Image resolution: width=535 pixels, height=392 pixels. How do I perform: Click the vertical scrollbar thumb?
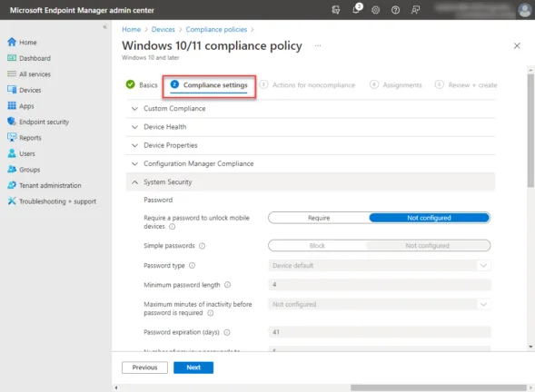pyautogui.click(x=530, y=131)
